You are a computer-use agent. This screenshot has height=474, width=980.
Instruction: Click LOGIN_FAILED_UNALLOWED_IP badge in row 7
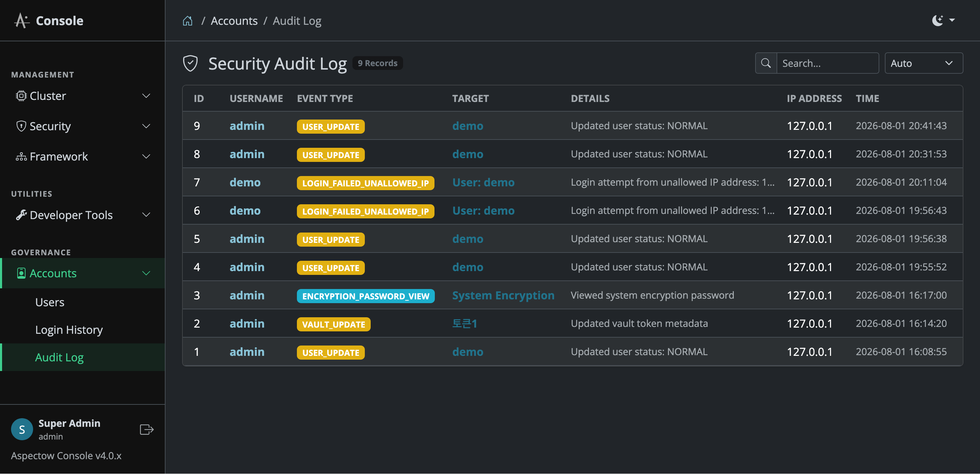[365, 183]
